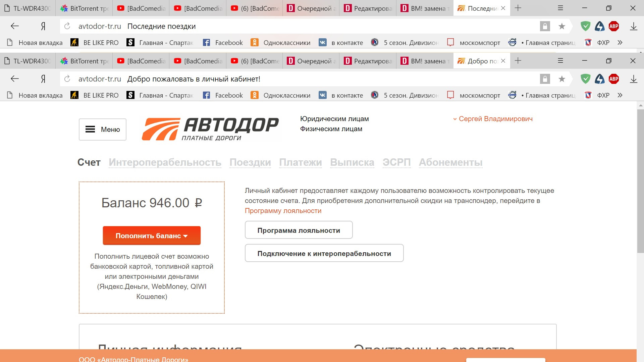Select the Счет tab heading
Image resolution: width=644 pixels, height=362 pixels.
point(89,162)
